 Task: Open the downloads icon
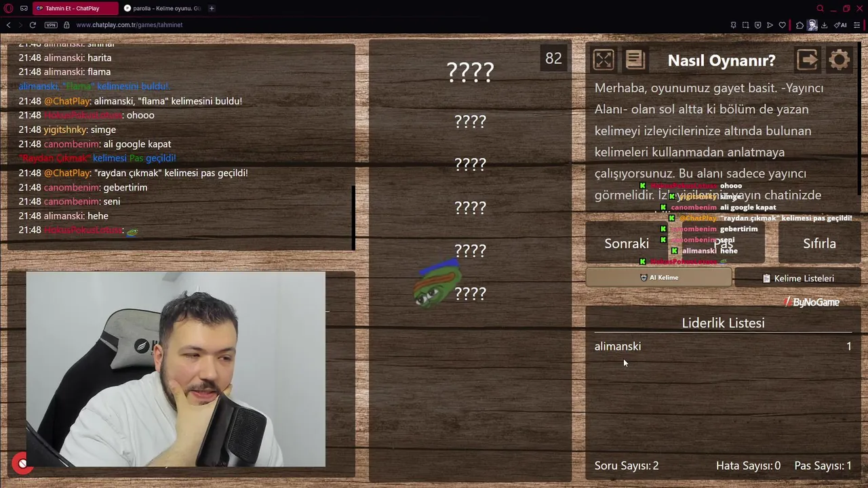click(824, 25)
